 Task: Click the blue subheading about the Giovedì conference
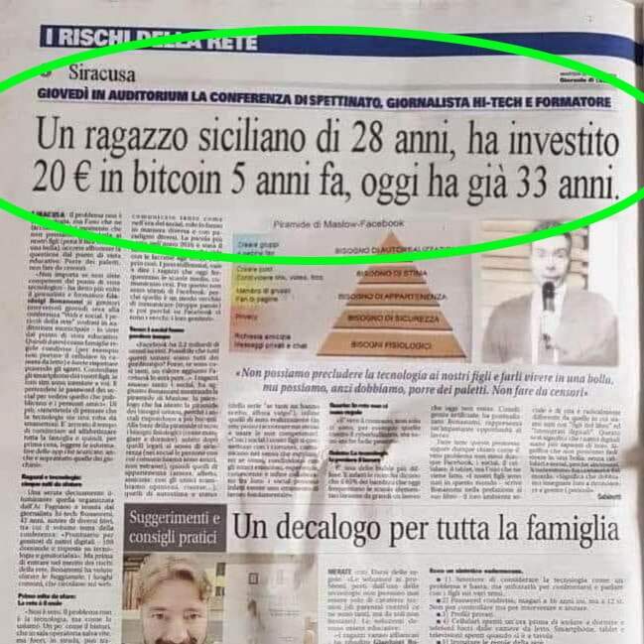click(324, 98)
